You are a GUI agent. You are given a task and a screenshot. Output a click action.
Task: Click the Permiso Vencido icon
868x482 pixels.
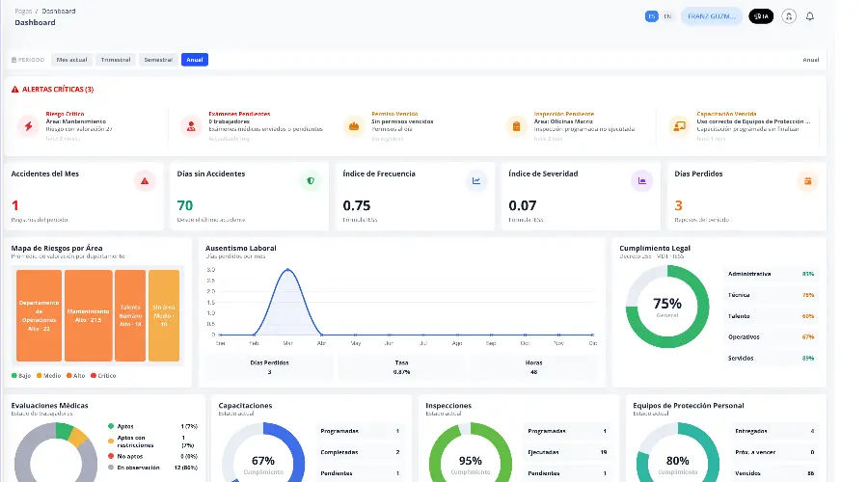click(354, 126)
